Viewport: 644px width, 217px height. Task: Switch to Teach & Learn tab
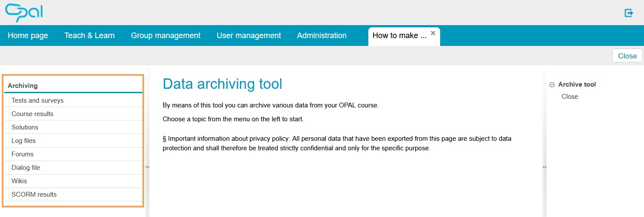pyautogui.click(x=90, y=36)
